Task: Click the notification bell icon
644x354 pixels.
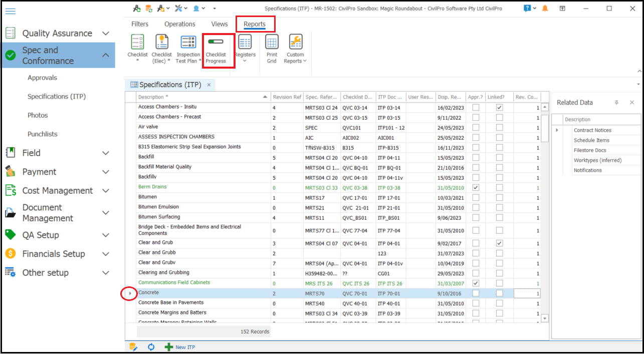Action: tap(545, 9)
